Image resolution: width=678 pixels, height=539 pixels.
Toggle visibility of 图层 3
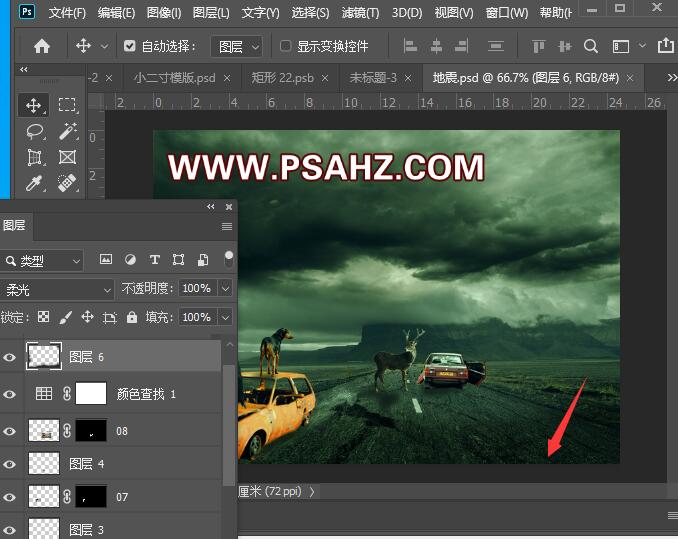click(10, 530)
